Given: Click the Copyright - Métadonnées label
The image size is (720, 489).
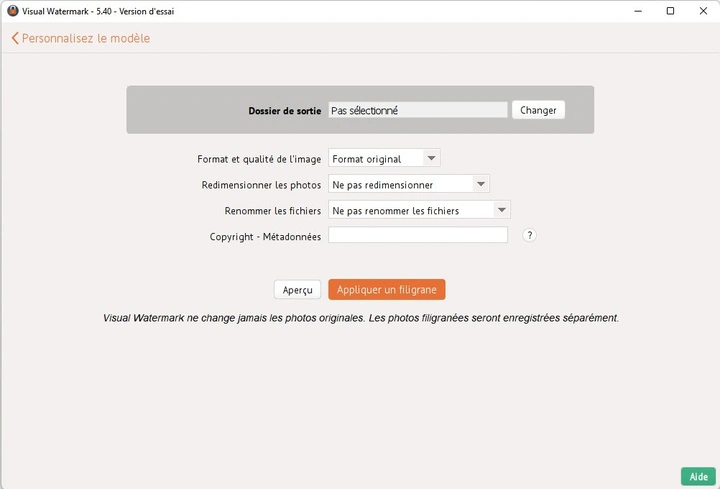Looking at the screenshot, I should coord(265,236).
